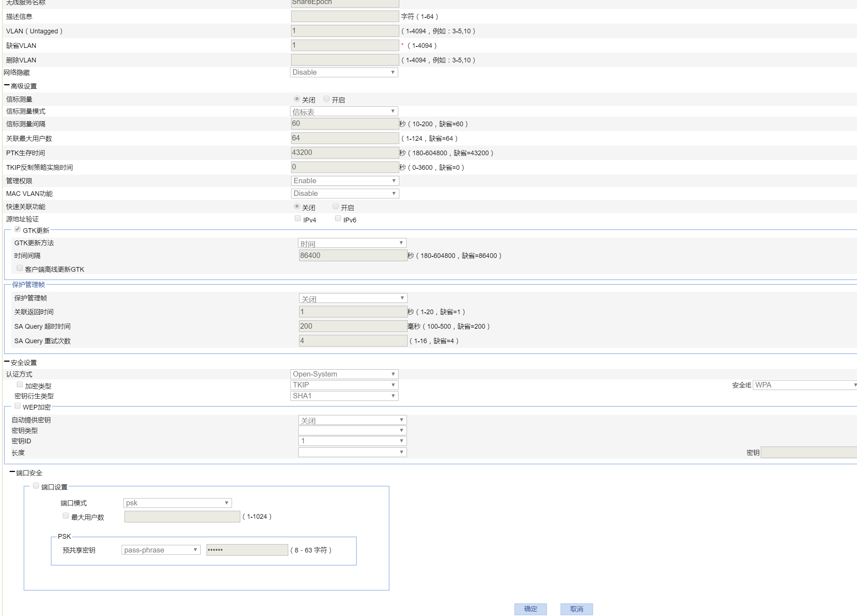Check the IPv6 source address validation box
The image size is (857, 616).
[338, 218]
